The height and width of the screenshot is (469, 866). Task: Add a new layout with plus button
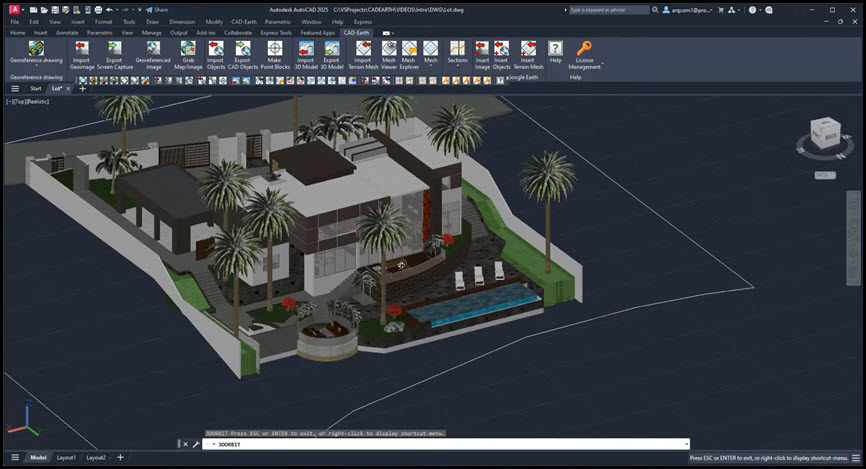click(x=120, y=457)
